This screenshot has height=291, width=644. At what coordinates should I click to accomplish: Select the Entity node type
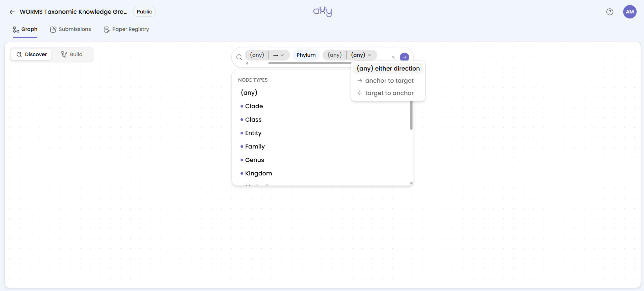tap(253, 133)
